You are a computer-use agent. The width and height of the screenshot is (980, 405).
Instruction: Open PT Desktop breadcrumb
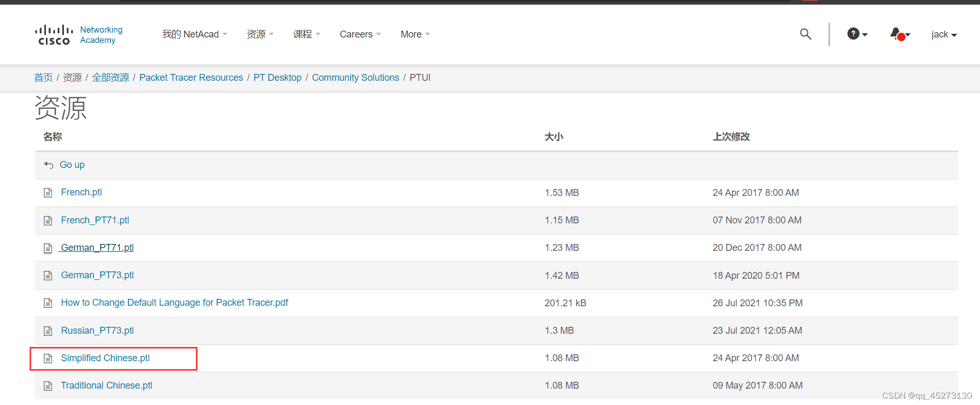pyautogui.click(x=277, y=78)
